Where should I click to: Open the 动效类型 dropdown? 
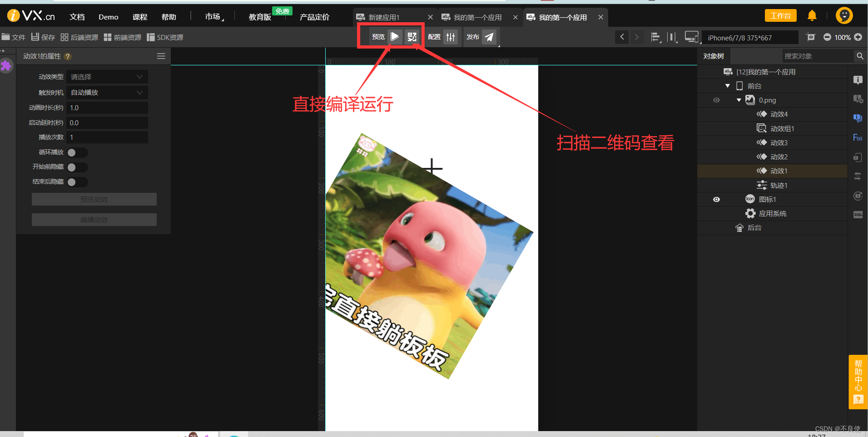(x=107, y=77)
